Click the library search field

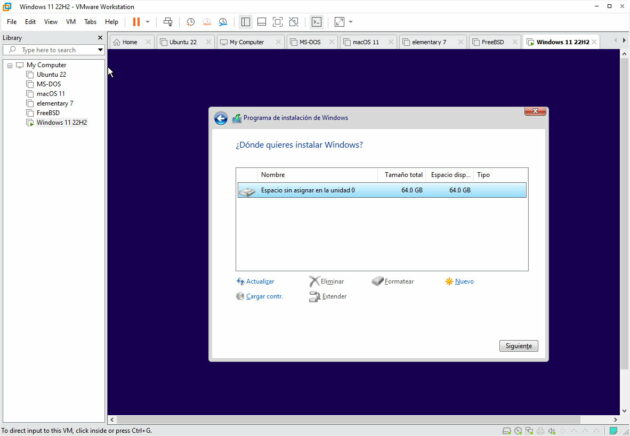click(x=49, y=50)
